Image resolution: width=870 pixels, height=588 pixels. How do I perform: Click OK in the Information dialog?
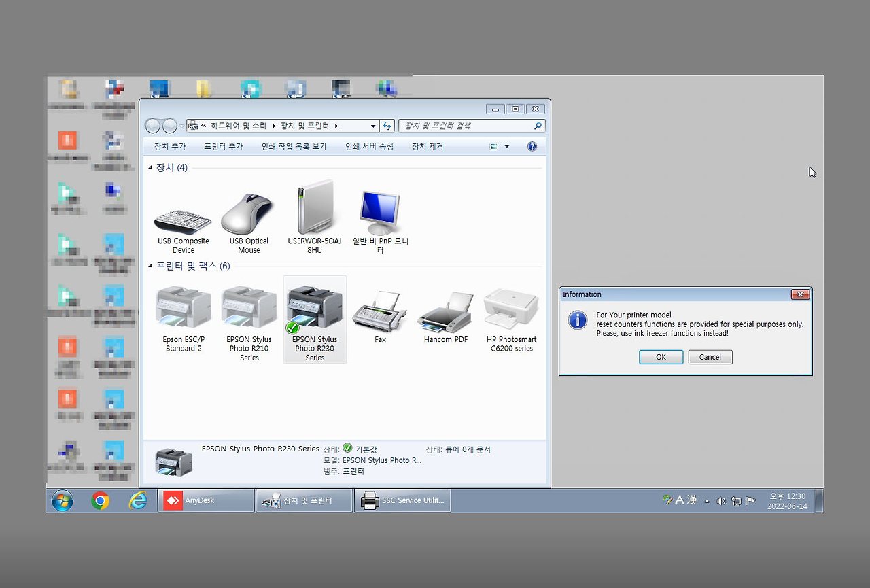(x=660, y=357)
